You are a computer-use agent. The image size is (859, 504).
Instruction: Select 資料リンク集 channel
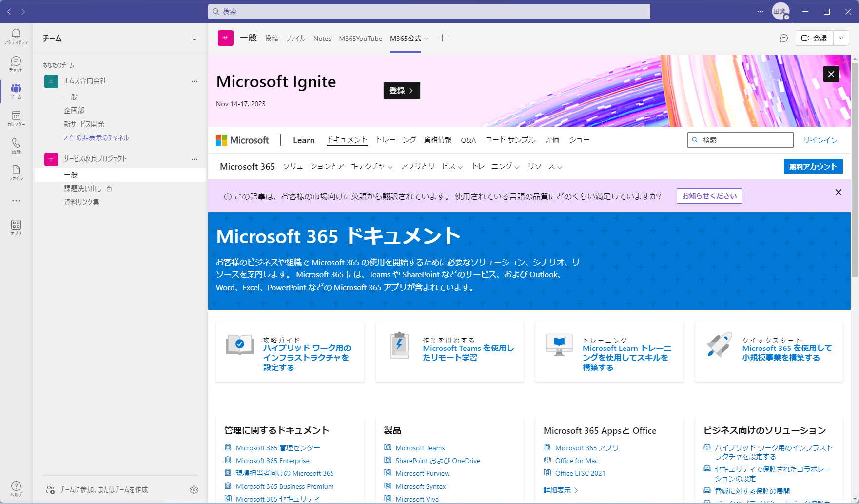(81, 202)
